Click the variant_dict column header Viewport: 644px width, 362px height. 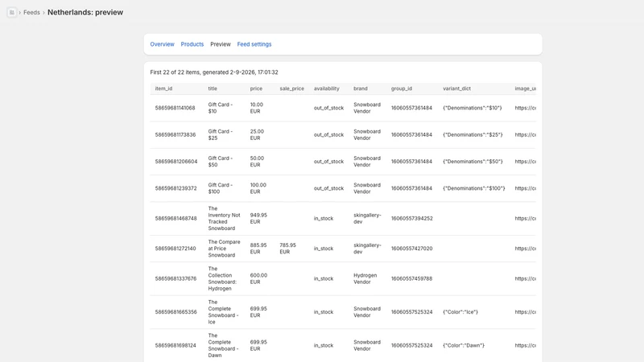click(456, 88)
